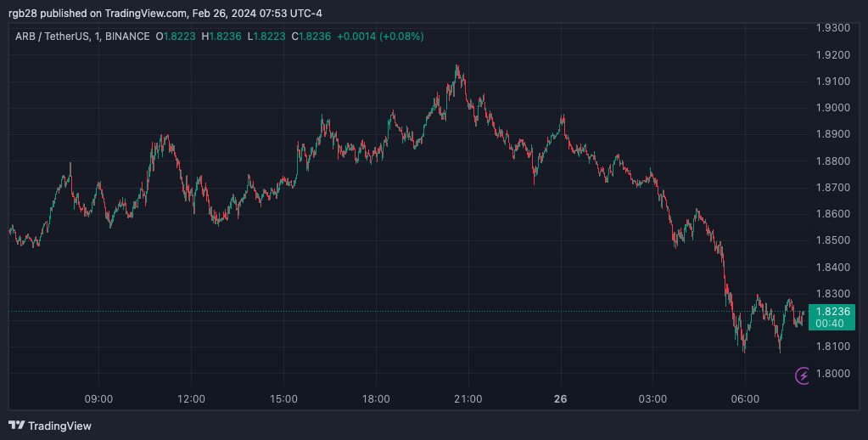
Task: Click the TradingView logo icon at bottom left
Action: [17, 425]
